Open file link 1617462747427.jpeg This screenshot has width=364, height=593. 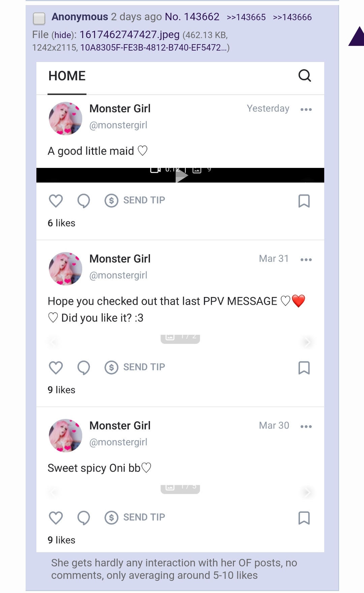click(129, 34)
